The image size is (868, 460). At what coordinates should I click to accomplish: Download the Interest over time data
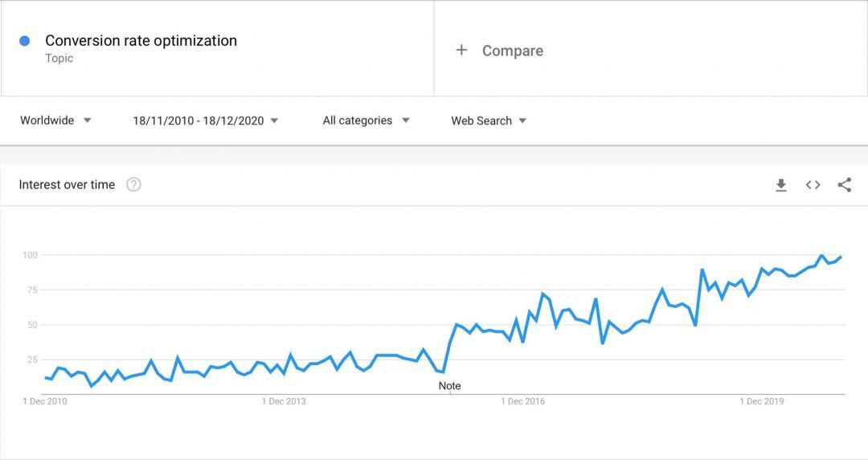tap(780, 185)
